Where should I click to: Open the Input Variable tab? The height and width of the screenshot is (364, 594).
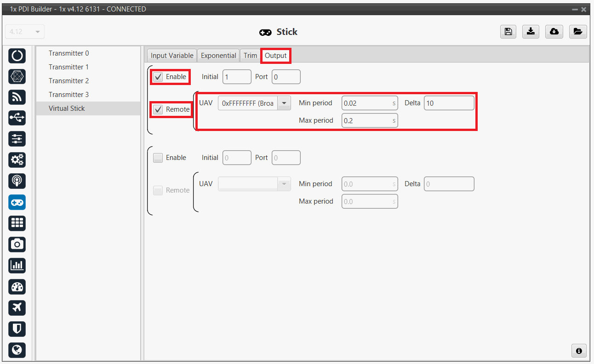pyautogui.click(x=172, y=56)
